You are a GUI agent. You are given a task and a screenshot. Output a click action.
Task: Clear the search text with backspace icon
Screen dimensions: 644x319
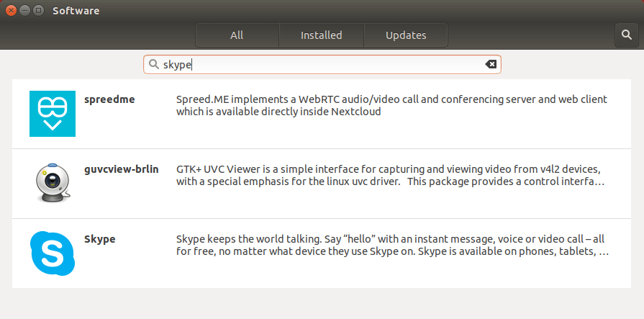tap(491, 65)
